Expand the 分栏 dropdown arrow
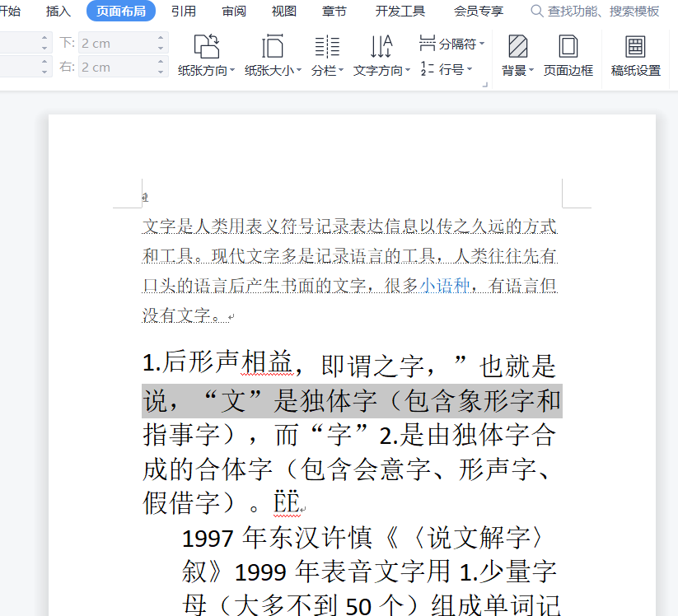 [341, 70]
